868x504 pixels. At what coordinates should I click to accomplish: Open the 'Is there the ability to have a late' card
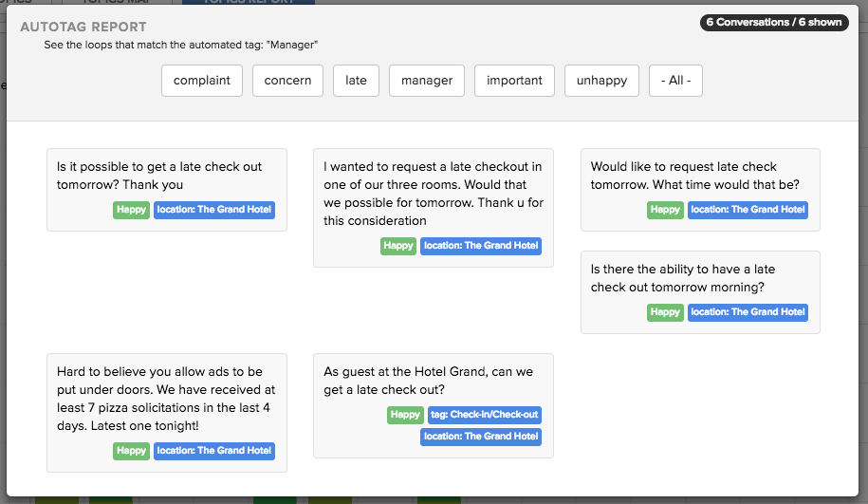(700, 292)
